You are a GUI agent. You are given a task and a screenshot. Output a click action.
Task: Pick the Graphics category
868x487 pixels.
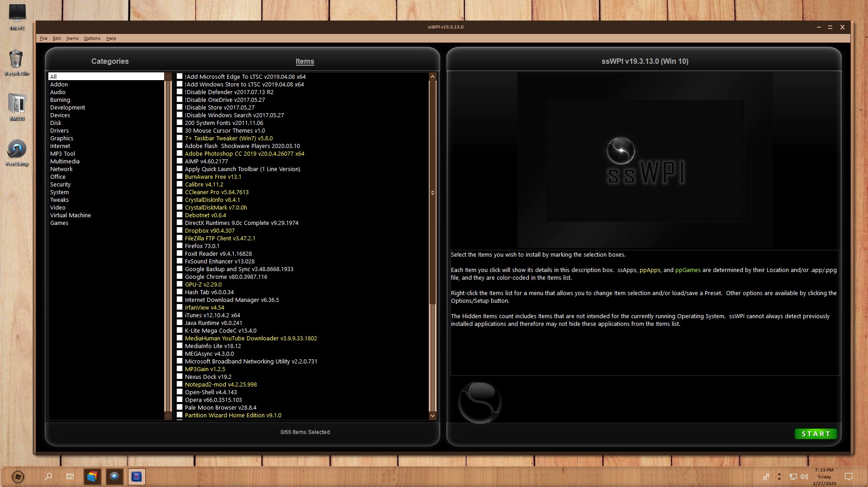click(x=62, y=138)
